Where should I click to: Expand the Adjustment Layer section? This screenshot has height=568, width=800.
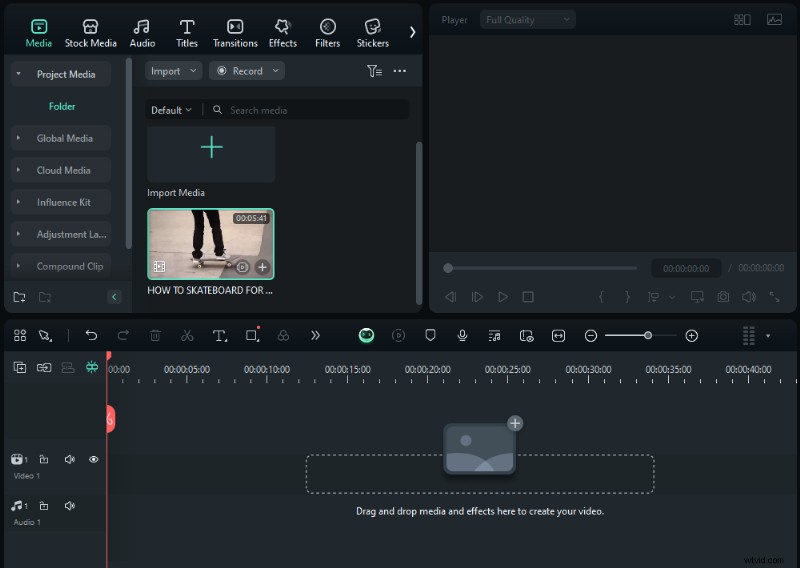[18, 234]
